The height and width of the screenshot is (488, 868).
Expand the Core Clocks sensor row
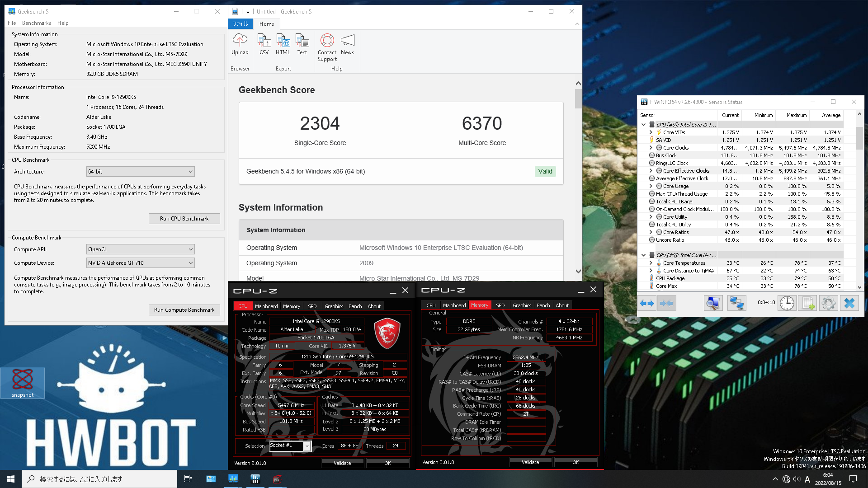click(x=651, y=148)
